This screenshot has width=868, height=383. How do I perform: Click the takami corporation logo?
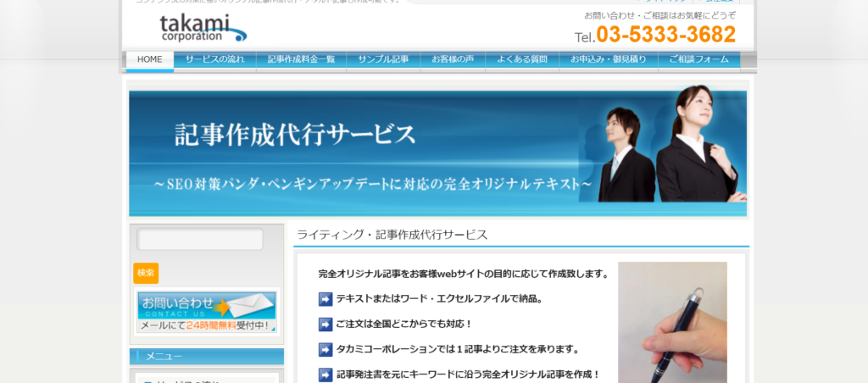(x=203, y=28)
